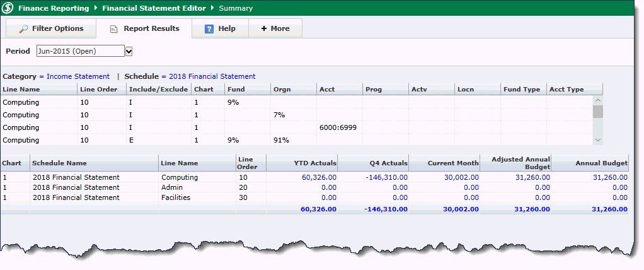Open Computing Q4 Actuals -146,310.00 link
The height and width of the screenshot is (270, 644).
point(386,178)
